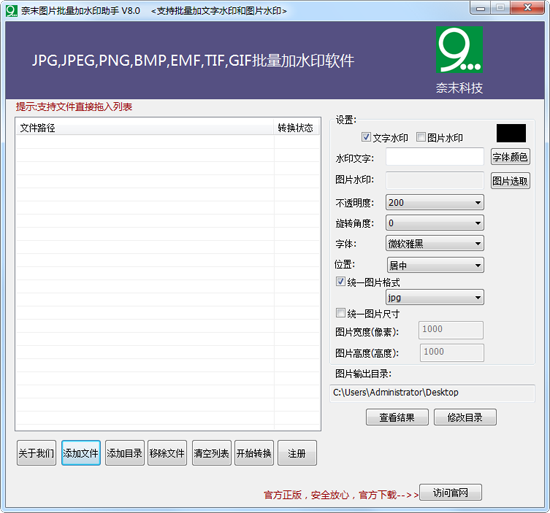Toggle the 图片水印 checkbox
This screenshot has height=513, width=550.
click(x=421, y=137)
